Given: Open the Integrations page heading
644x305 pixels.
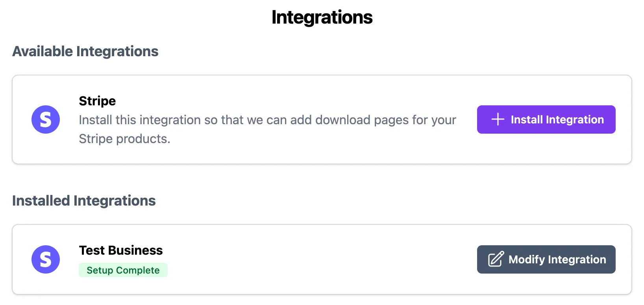Looking at the screenshot, I should tap(322, 17).
